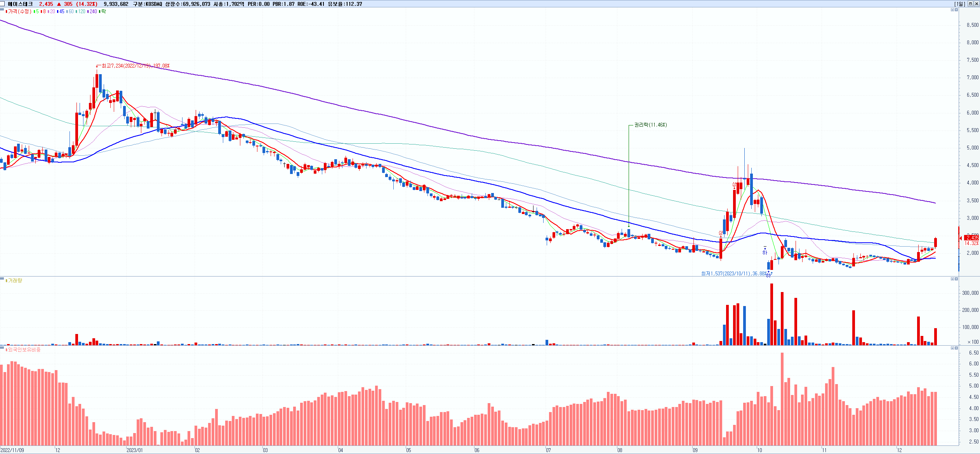This screenshot has width=980, height=454.
Task: Click the current price 2,435 axis tag
Action: click(972, 238)
